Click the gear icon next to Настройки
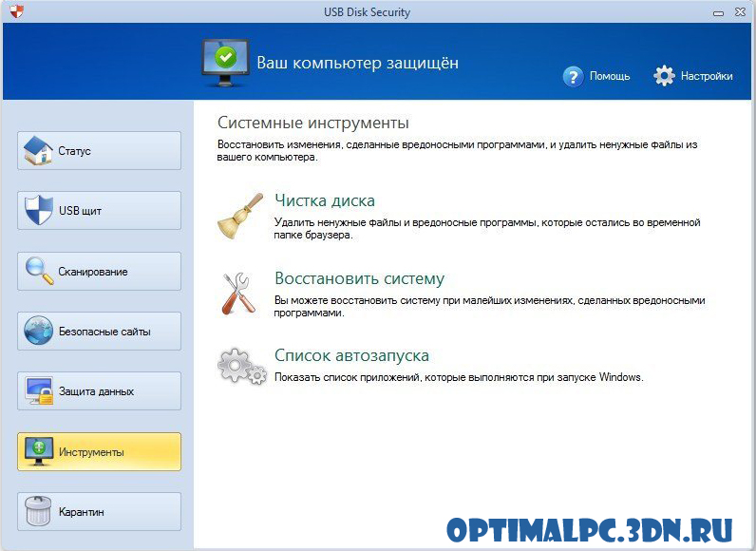 pyautogui.click(x=664, y=76)
